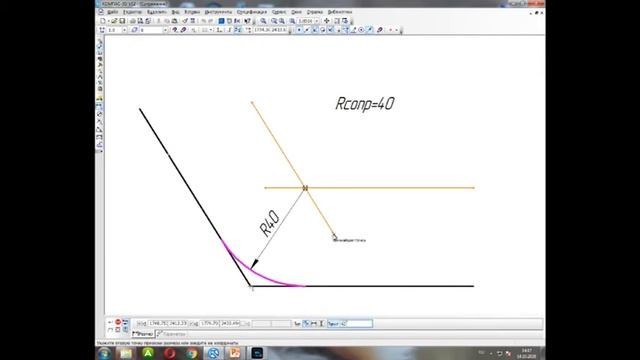Click the blue document manager icon
This screenshot has width=640, height=360.
point(221,21)
